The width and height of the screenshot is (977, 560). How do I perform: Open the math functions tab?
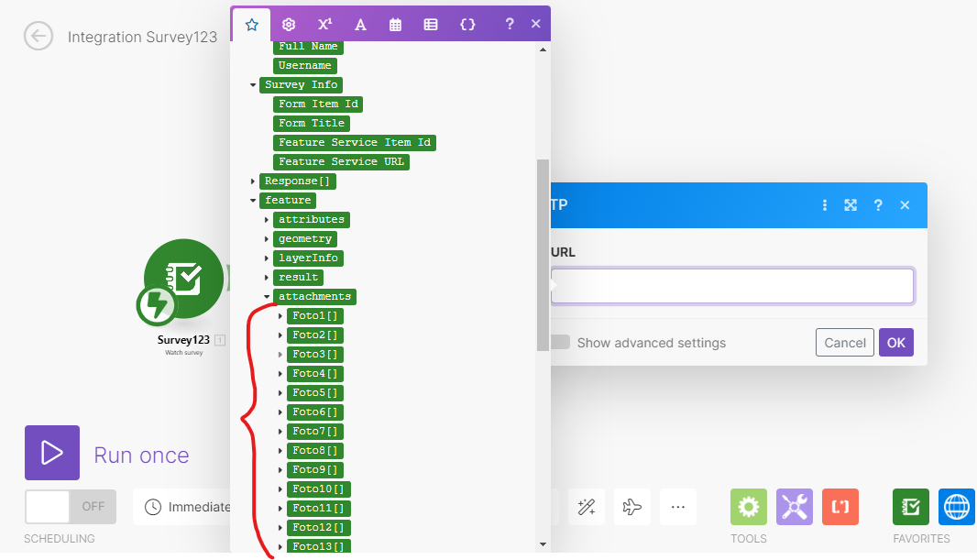coord(324,25)
